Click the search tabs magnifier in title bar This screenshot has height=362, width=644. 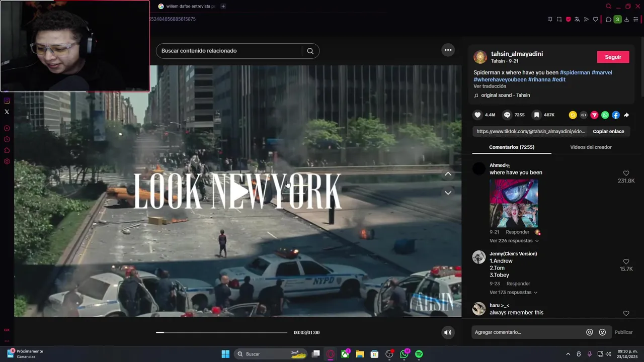click(608, 6)
